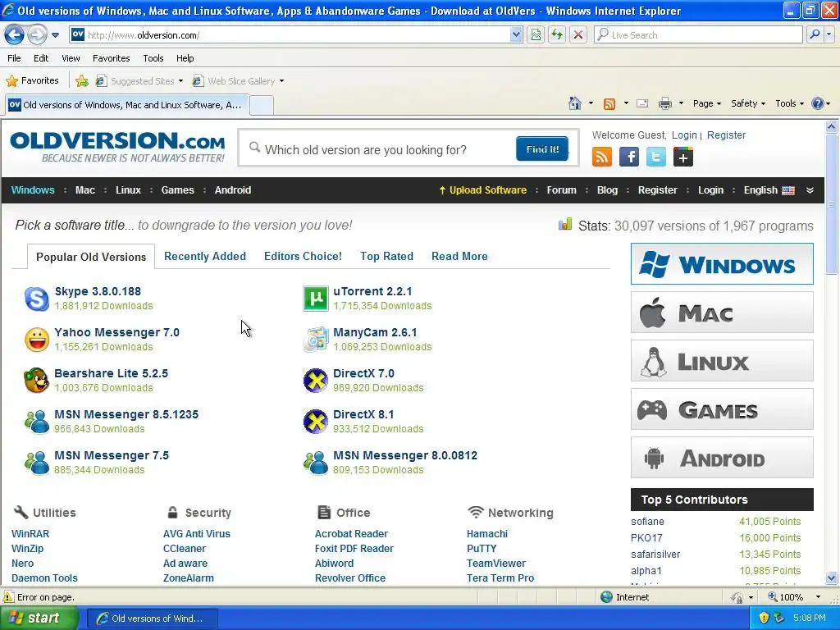The height and width of the screenshot is (630, 840).
Task: Open the recent pages dropdown arrow
Action: pyautogui.click(x=55, y=35)
